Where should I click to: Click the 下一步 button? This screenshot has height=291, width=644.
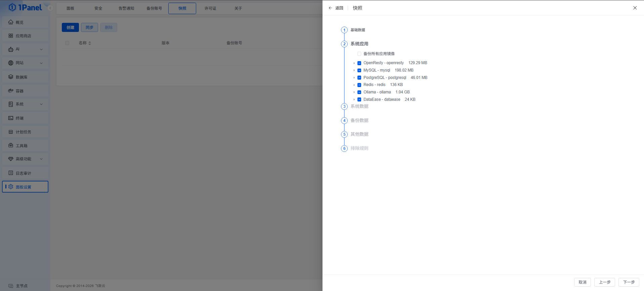pos(629,282)
